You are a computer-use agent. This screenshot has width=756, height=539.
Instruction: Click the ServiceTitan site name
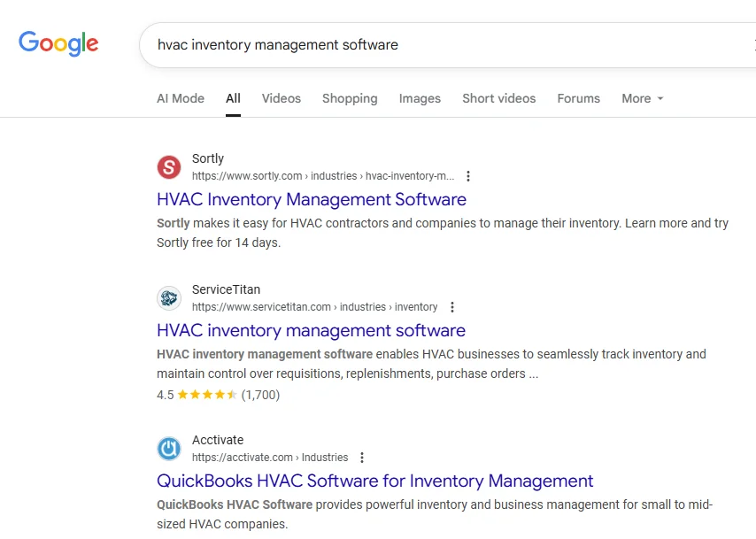coord(226,289)
